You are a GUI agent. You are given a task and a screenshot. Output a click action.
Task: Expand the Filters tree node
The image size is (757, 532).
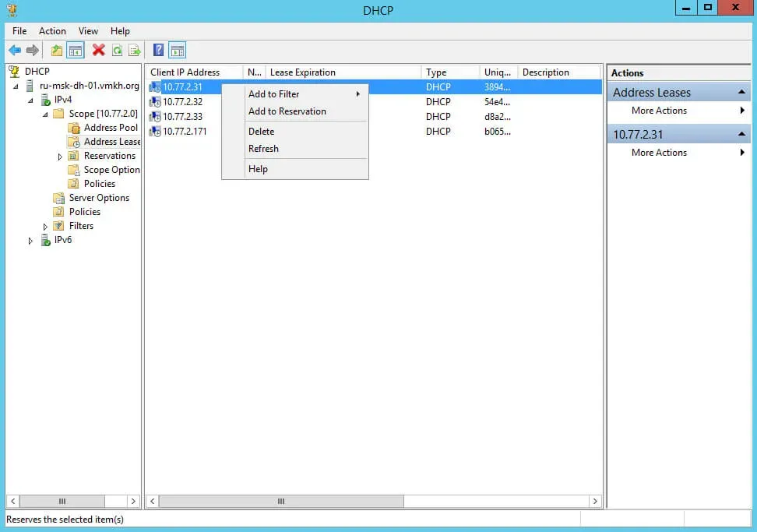(45, 227)
